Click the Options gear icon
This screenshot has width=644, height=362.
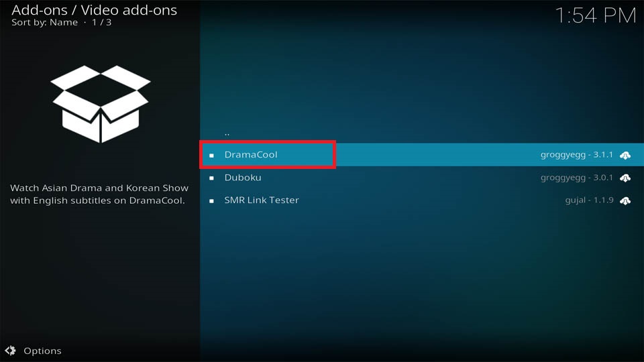coord(11,351)
